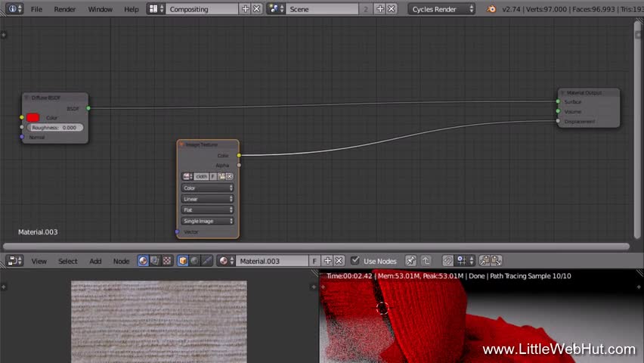The height and width of the screenshot is (363, 644).
Task: Click the node editor vertical scrollbar
Action: [638, 129]
